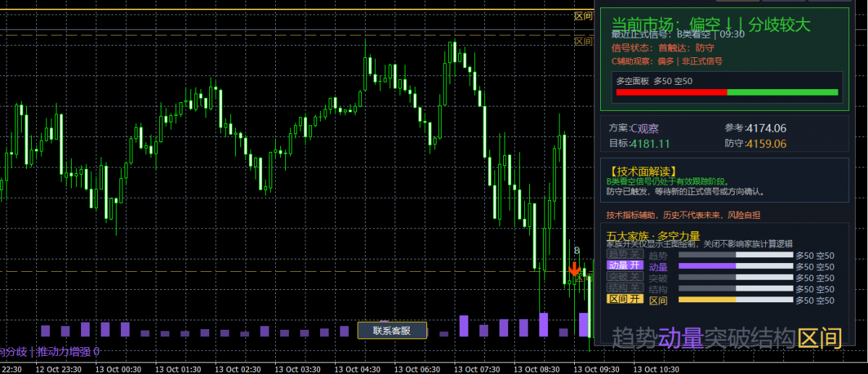Click the red sell signal arrow marker
The height and width of the screenshot is (374, 868).
click(x=574, y=270)
